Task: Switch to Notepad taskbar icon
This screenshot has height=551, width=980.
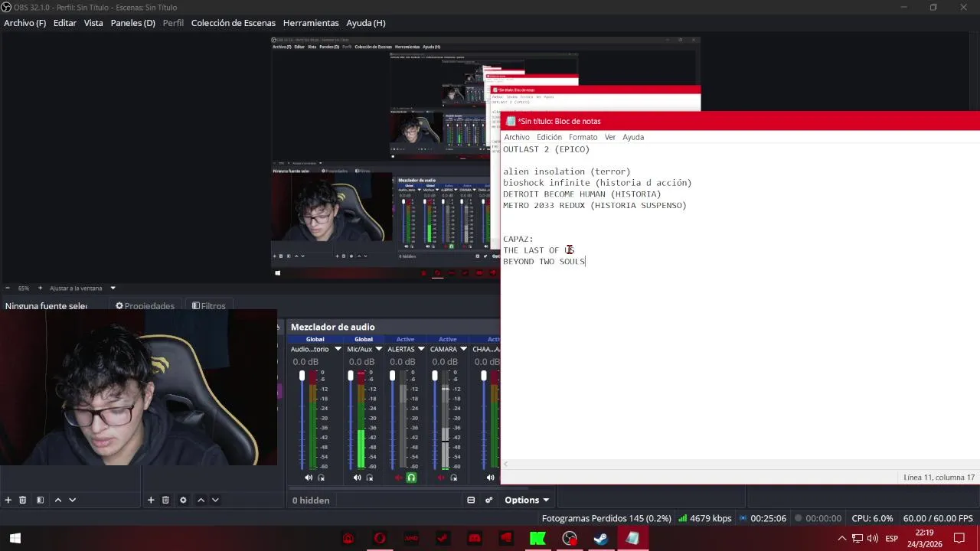Action: point(632,538)
